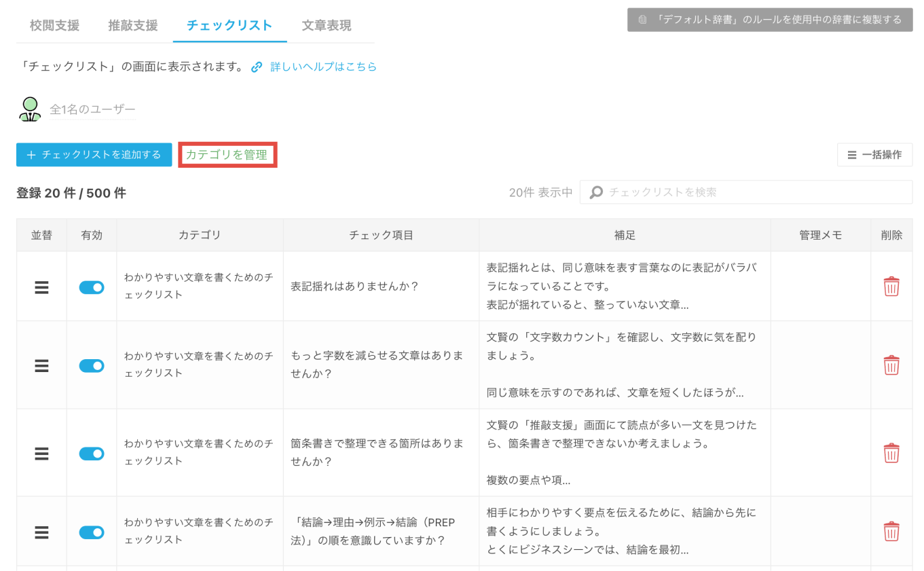Click the 削除 column header
The height and width of the screenshot is (571, 924).
coord(891,235)
